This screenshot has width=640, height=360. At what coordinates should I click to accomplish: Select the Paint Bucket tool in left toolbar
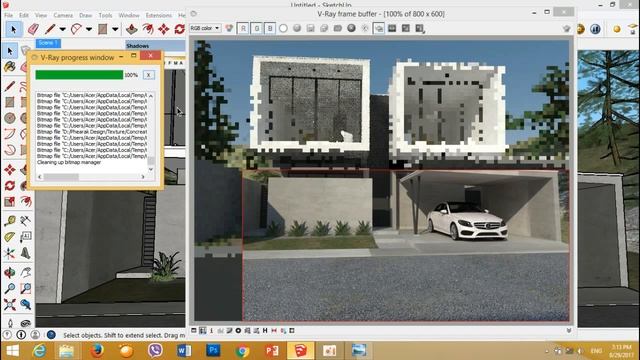[x=10, y=66]
